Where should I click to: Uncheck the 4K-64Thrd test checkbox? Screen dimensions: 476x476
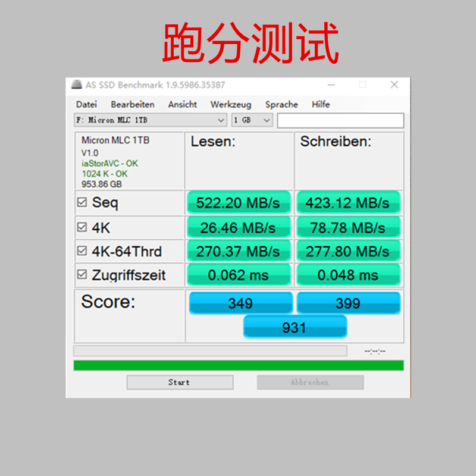click(82, 250)
